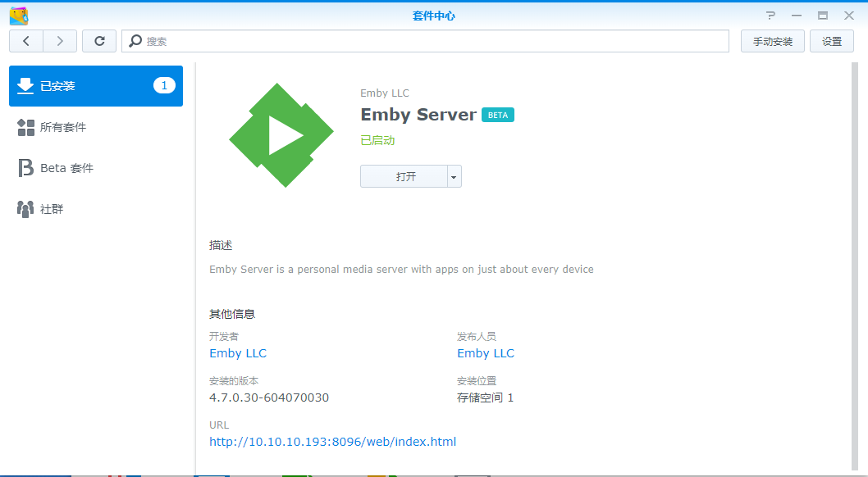868x477 pixels.
Task: Click version text 4.7.0.30-604070030
Action: click(x=269, y=397)
